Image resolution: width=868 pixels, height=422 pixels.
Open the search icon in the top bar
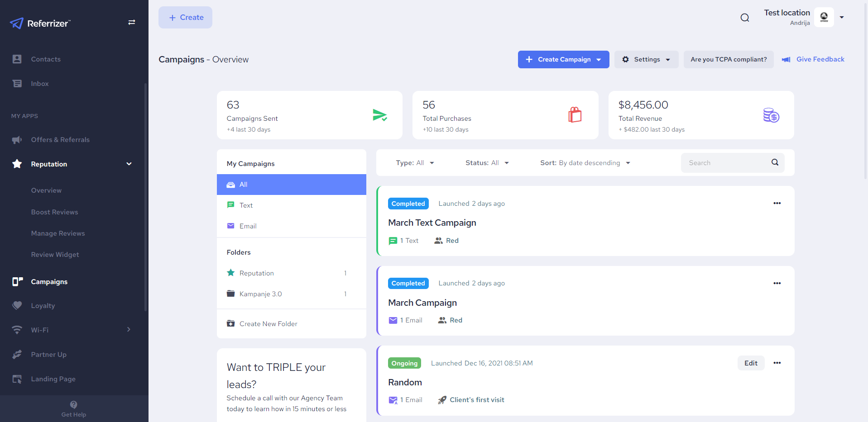pyautogui.click(x=744, y=18)
